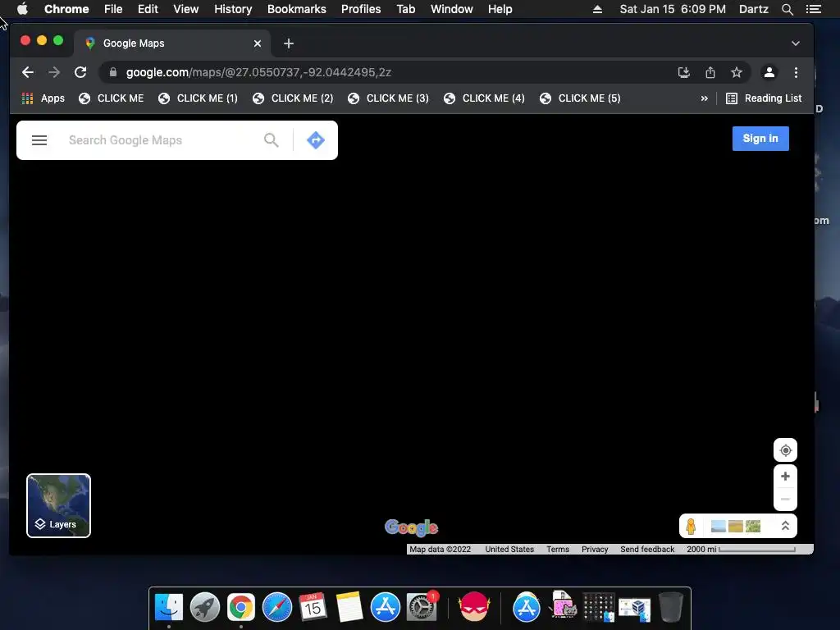
Task: Open the CLICK ME (5) bookmark
Action: point(580,98)
